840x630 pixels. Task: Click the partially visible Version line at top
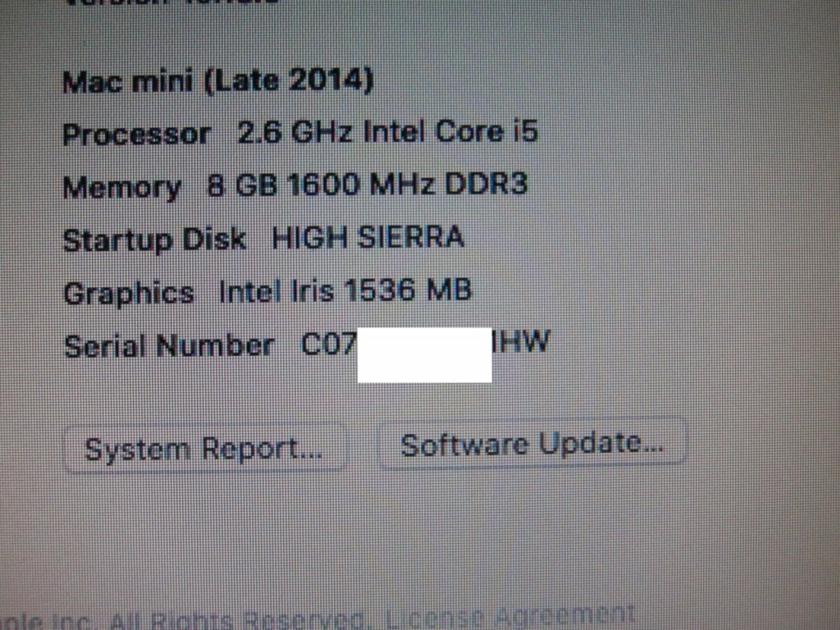coord(171,2)
